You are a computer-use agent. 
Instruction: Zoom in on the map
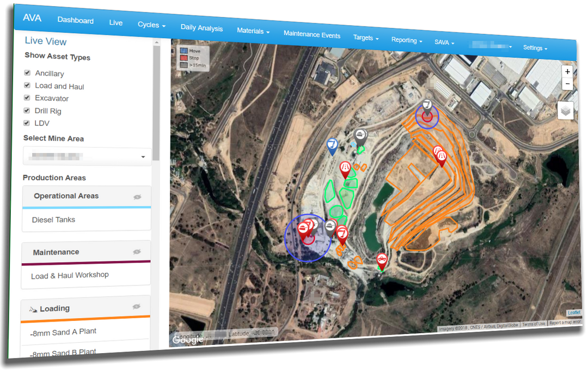567,71
